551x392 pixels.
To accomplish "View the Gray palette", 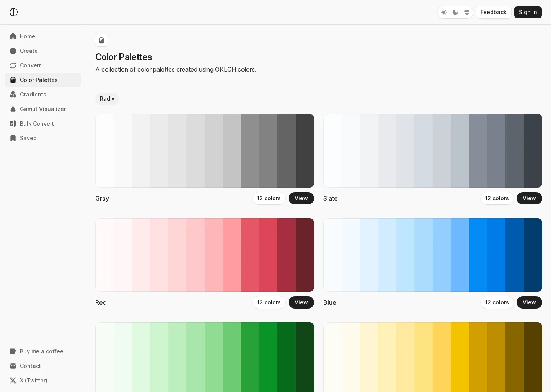I will 301,198.
